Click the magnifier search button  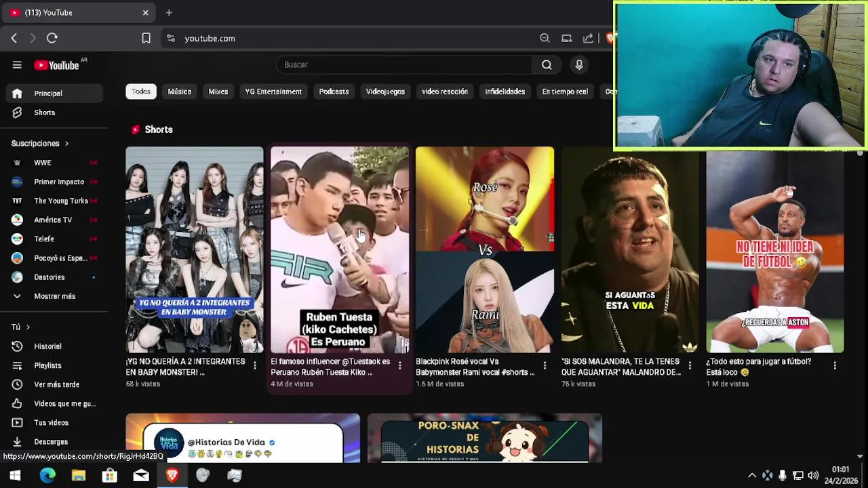547,64
